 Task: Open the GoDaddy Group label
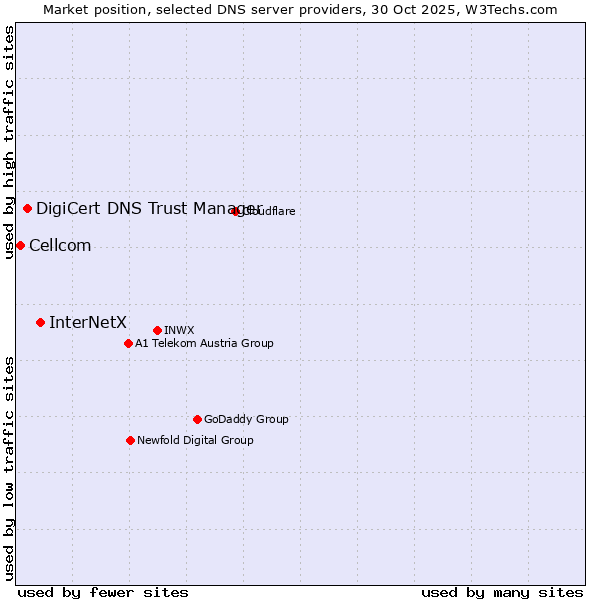tap(246, 419)
